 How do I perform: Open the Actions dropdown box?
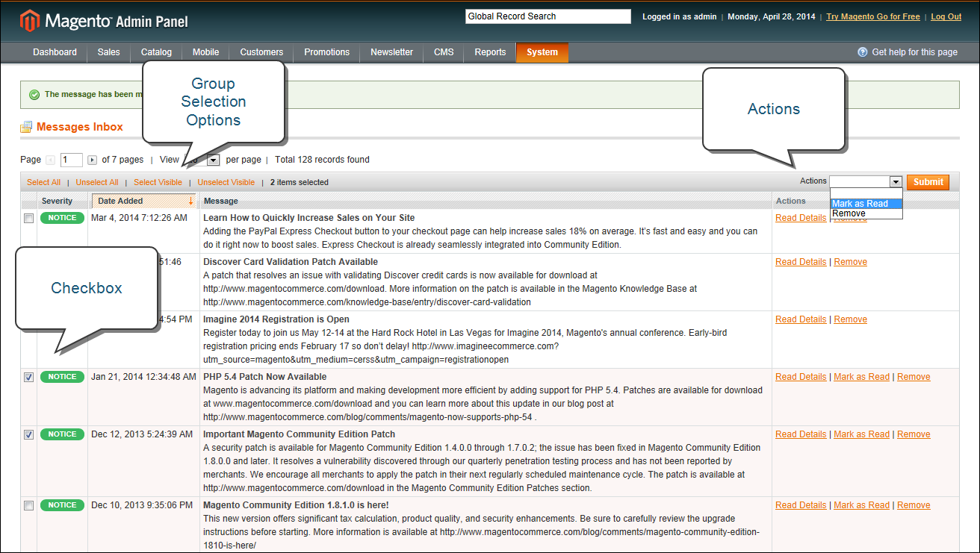click(x=866, y=181)
